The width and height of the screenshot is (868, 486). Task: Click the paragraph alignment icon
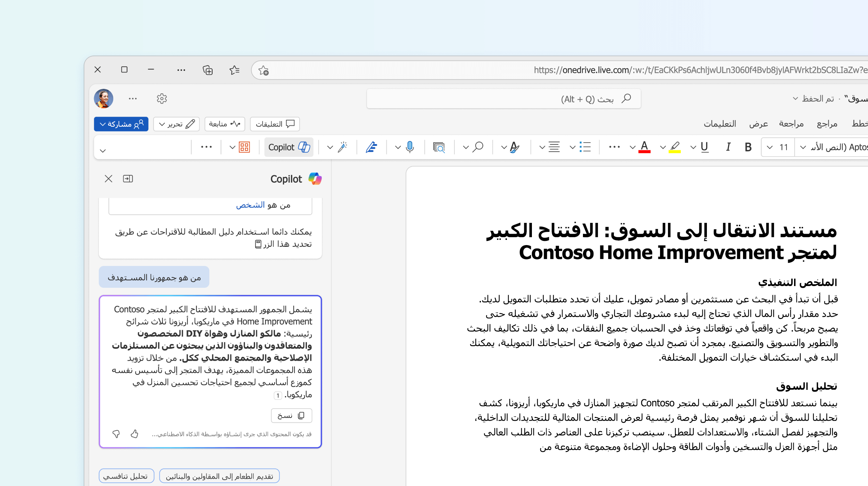(554, 147)
